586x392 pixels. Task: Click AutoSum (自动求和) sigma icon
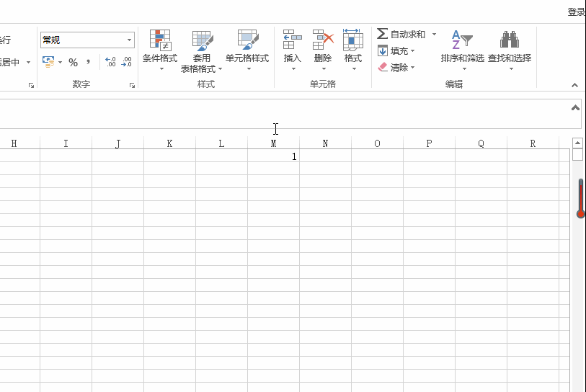click(x=382, y=34)
